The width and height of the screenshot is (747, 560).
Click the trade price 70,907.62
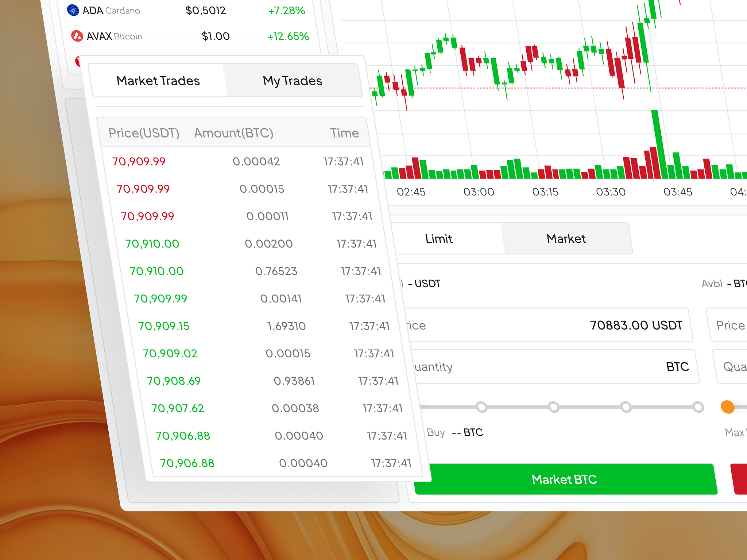pos(178,408)
